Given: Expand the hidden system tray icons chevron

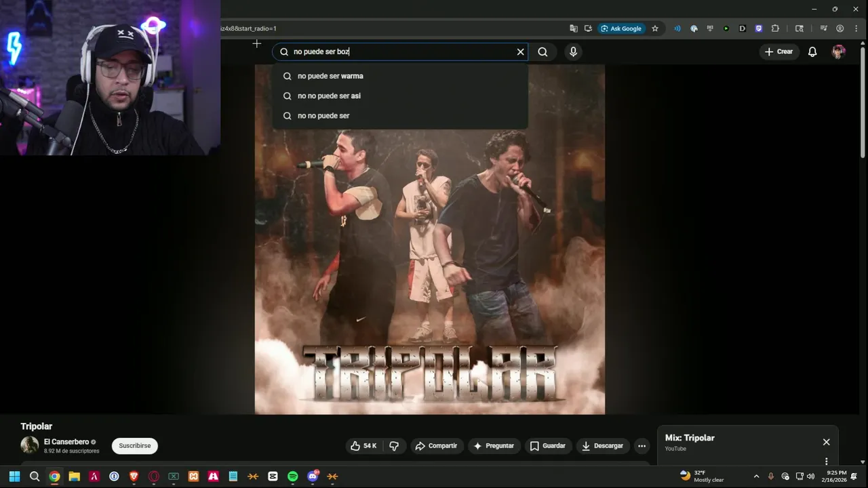Looking at the screenshot, I should tap(756, 476).
